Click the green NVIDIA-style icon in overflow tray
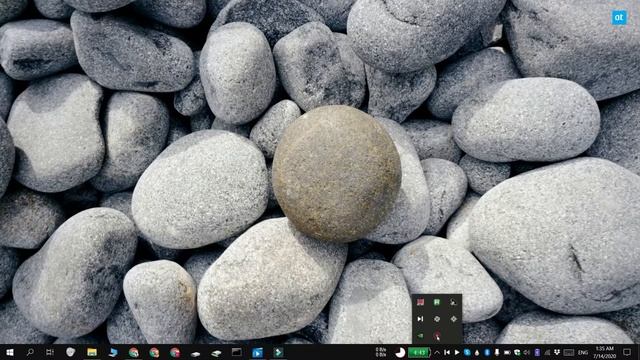The image size is (640, 360). 420,336
